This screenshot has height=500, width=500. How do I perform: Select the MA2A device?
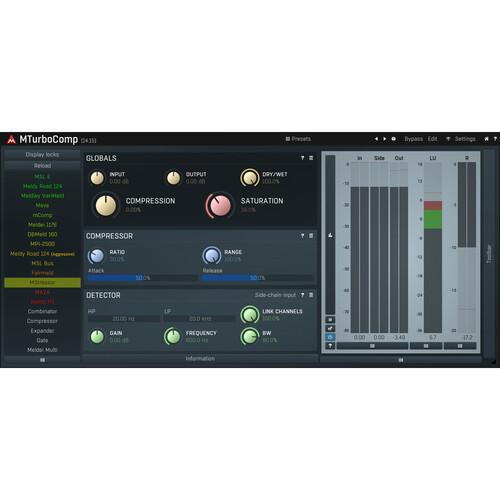click(x=42, y=292)
